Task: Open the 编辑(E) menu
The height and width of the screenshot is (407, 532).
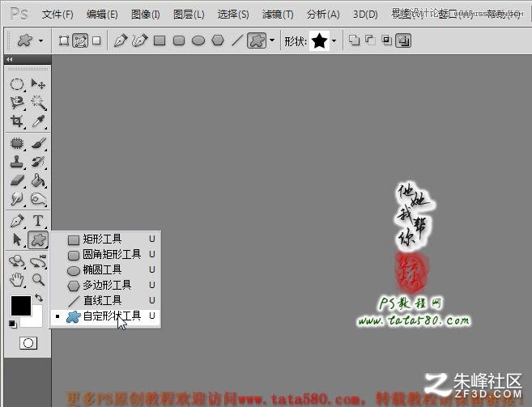Action: point(102,15)
